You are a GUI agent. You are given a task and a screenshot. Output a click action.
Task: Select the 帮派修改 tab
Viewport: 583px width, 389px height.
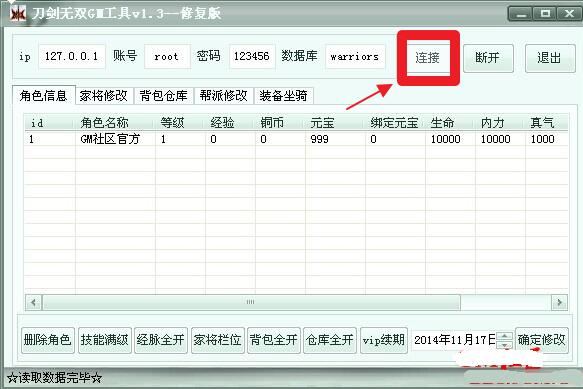pos(223,96)
